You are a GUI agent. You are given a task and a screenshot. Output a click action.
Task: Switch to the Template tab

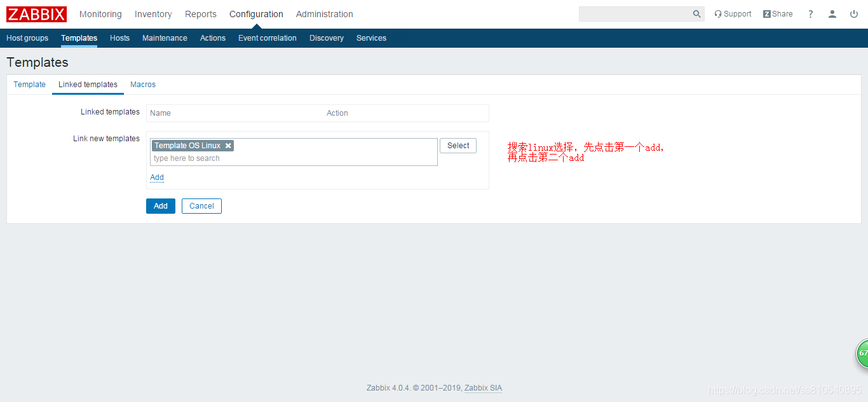[x=29, y=85]
